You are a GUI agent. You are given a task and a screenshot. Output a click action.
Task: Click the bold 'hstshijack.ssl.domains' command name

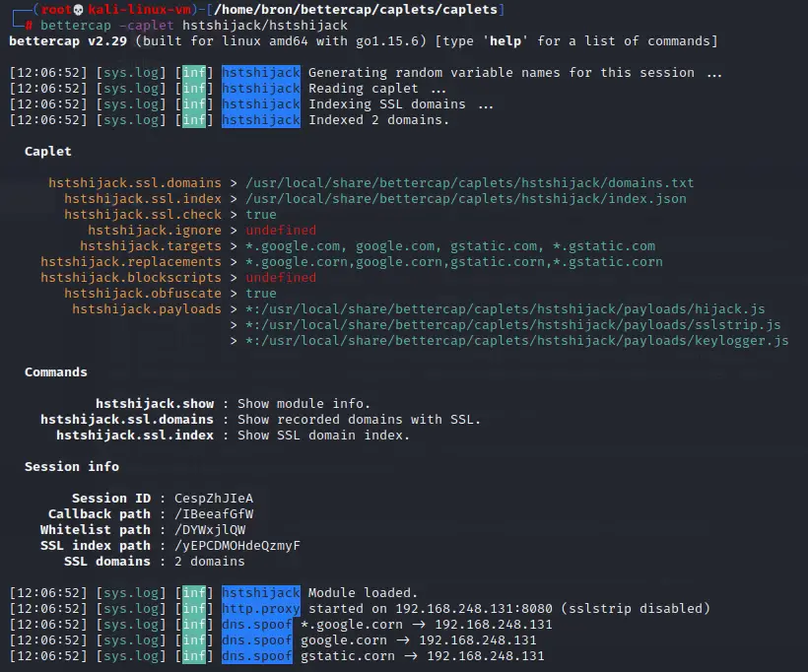(127, 420)
